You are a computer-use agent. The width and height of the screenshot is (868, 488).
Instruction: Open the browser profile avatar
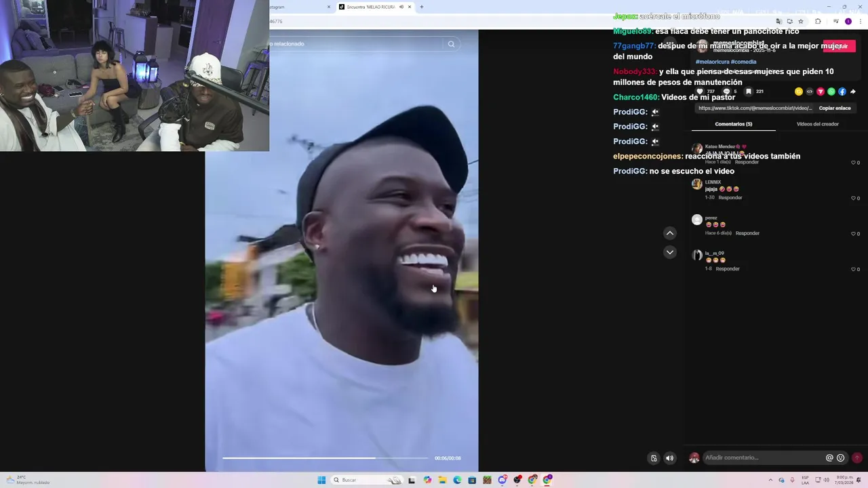pos(848,21)
